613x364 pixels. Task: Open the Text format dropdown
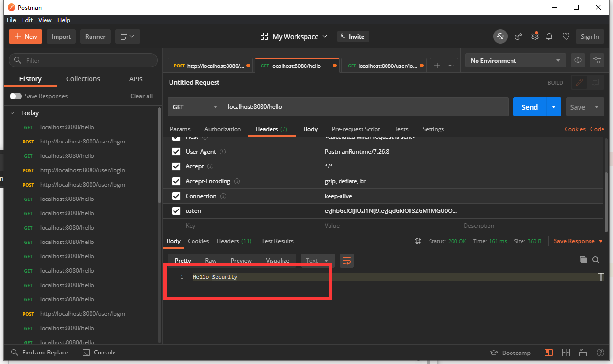point(318,260)
